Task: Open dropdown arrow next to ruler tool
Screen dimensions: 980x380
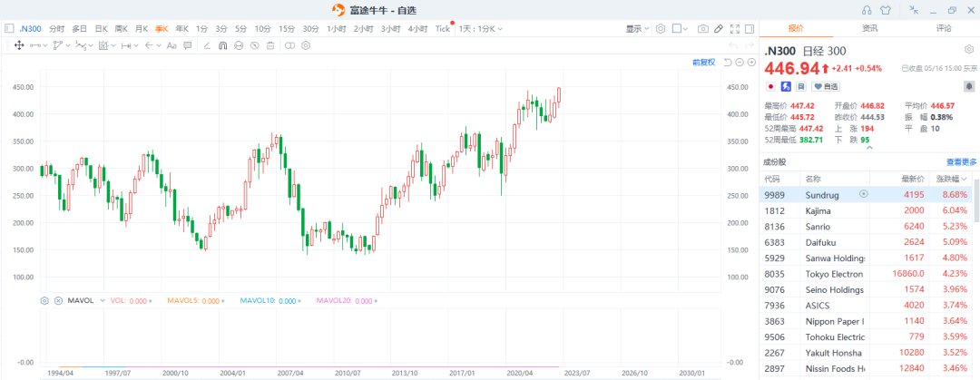Action: pos(135,45)
